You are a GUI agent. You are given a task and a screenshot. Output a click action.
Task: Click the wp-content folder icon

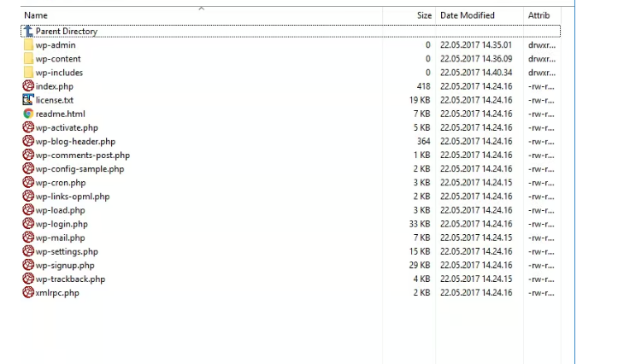click(x=28, y=59)
